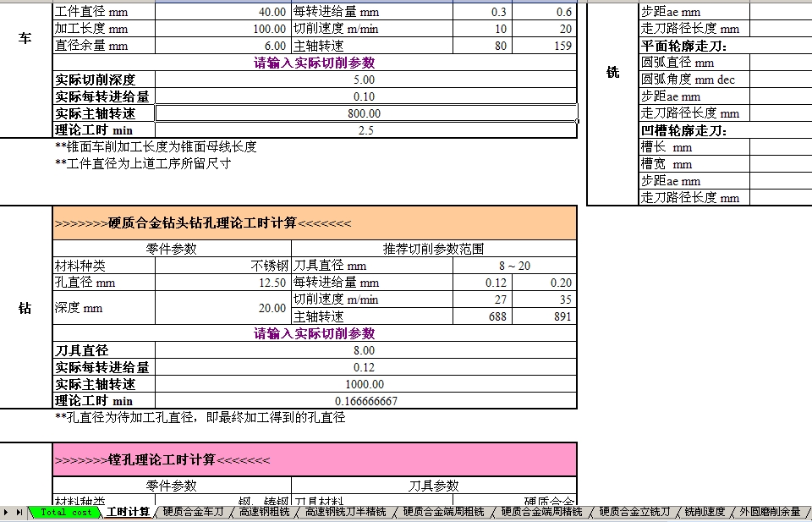Select the 槽长 mm label

click(694, 147)
